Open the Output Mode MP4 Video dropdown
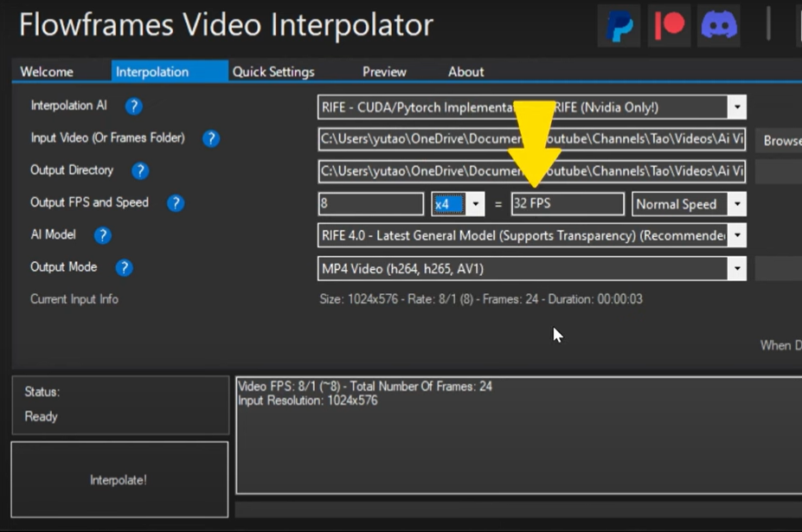Viewport: 802px width, 532px height. [737, 268]
